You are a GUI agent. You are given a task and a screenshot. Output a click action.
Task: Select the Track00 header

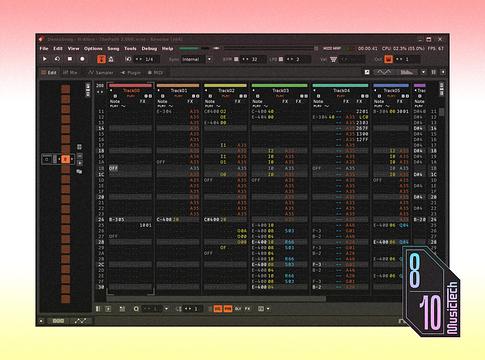[131, 91]
